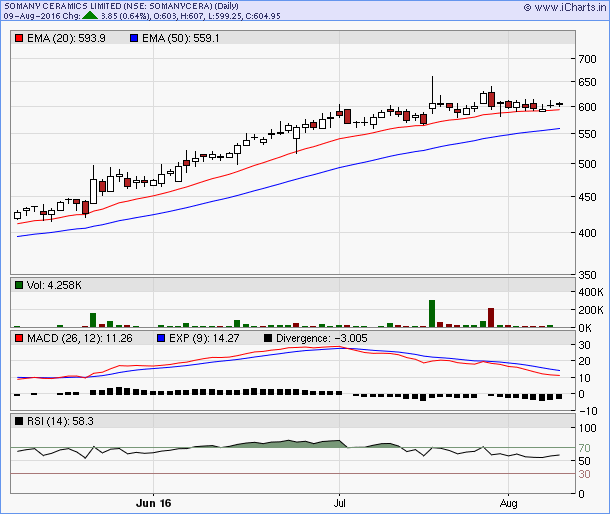Select the Divergence: -3.005 label
The width and height of the screenshot is (610, 514).
[x=322, y=338]
